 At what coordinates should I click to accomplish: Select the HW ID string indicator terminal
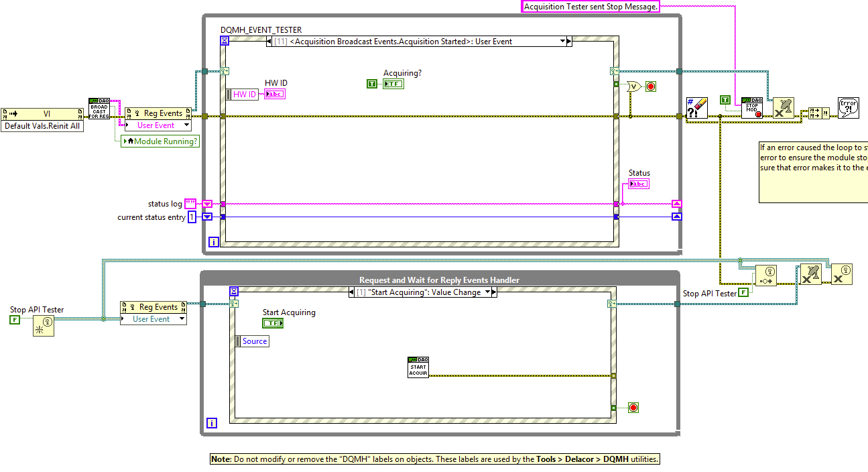coord(275,94)
